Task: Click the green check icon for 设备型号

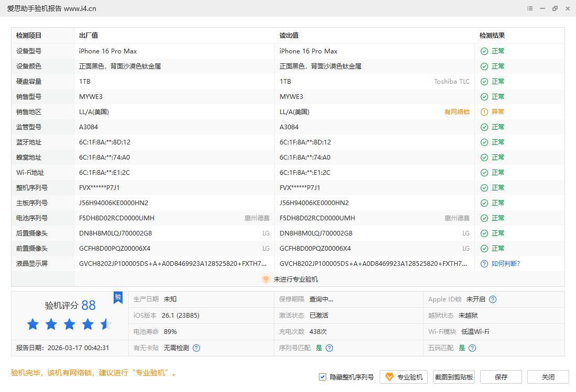Action: tap(484, 51)
